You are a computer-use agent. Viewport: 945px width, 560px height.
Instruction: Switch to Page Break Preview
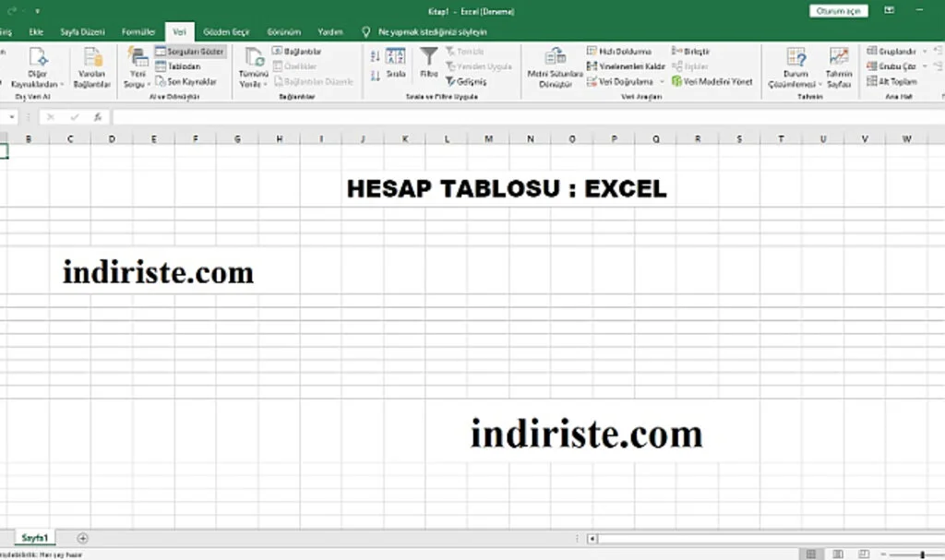click(864, 554)
